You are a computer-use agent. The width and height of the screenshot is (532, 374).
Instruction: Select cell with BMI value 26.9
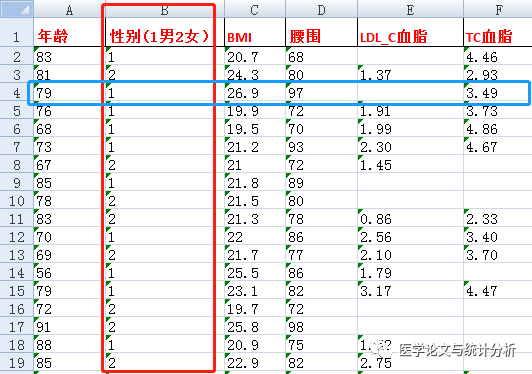pos(255,93)
